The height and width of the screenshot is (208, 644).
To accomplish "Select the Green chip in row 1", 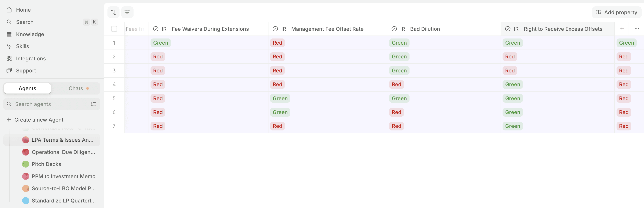I will tap(161, 43).
